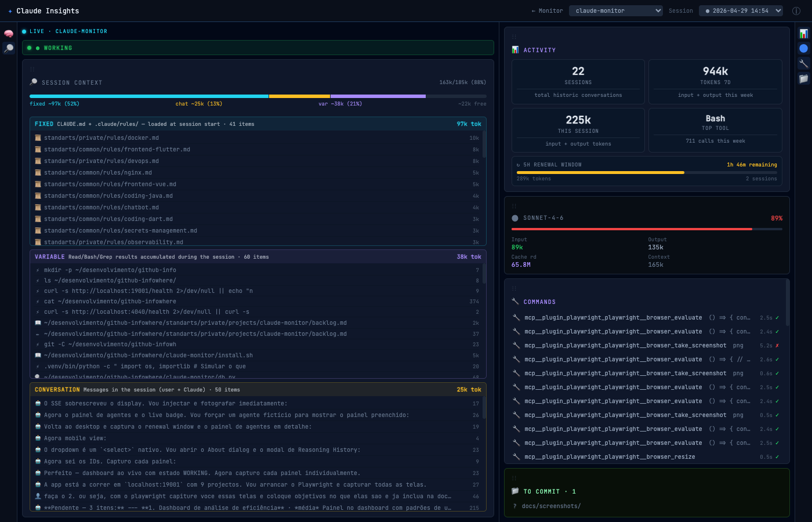Click the red X on the 5.2s screenshot command

[777, 346]
